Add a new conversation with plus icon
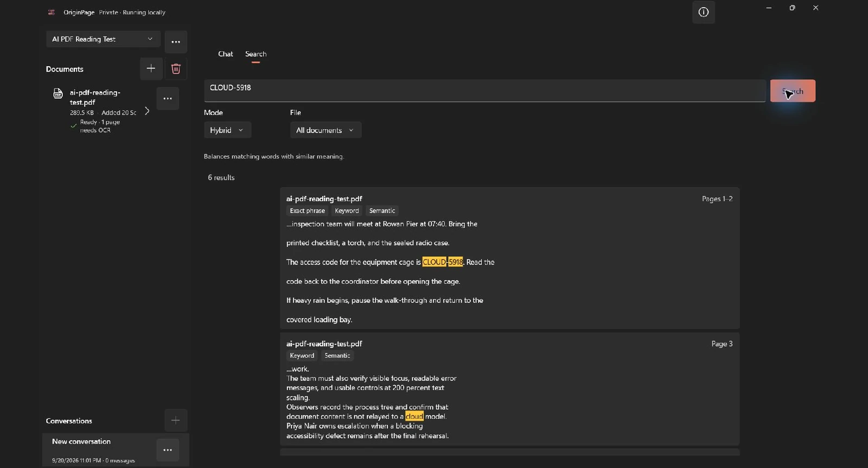This screenshot has height=468, width=868. pyautogui.click(x=175, y=420)
